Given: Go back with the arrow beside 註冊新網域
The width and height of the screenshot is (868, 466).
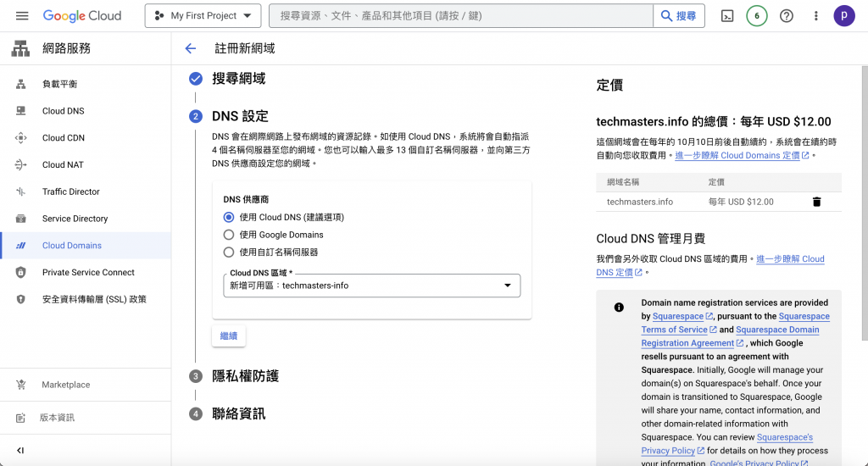Looking at the screenshot, I should (x=191, y=48).
